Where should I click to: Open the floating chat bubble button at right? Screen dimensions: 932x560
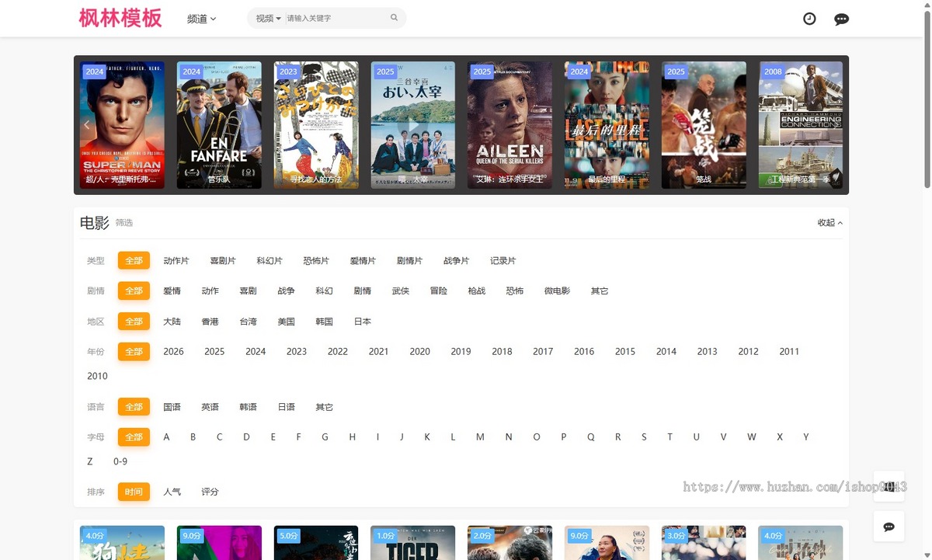tap(889, 527)
